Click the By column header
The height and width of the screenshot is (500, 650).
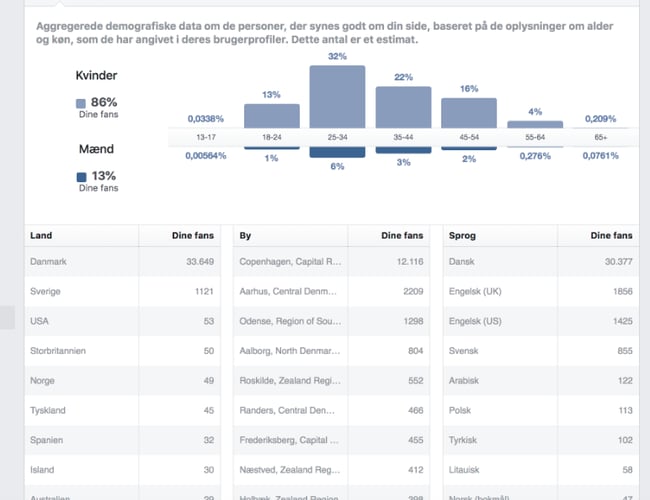245,236
